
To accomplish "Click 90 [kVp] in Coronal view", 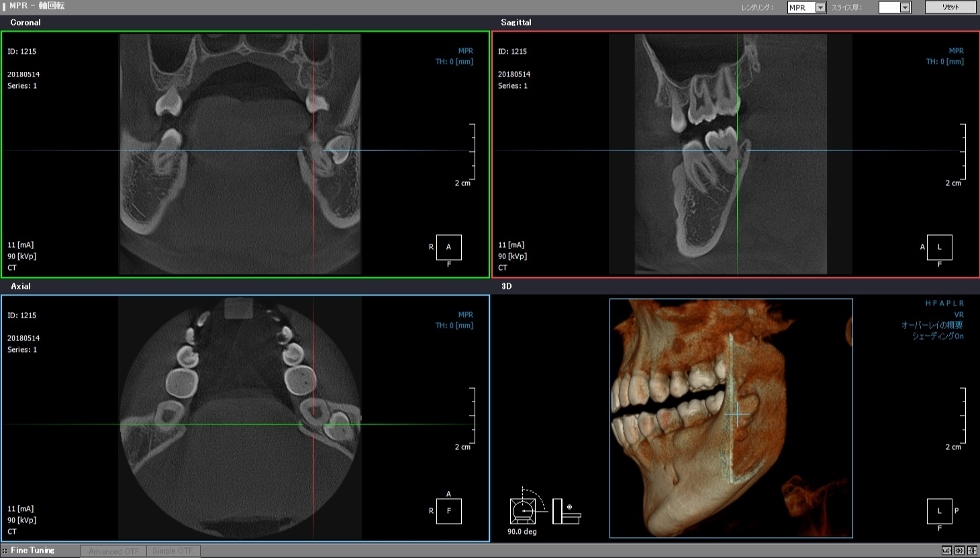I will point(22,257).
